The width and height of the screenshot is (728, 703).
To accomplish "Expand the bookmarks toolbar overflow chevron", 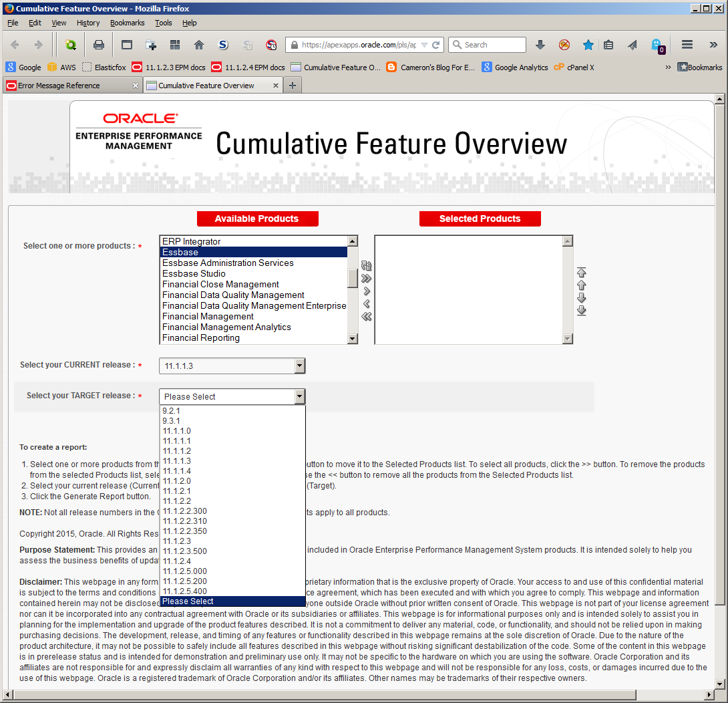I will point(668,67).
